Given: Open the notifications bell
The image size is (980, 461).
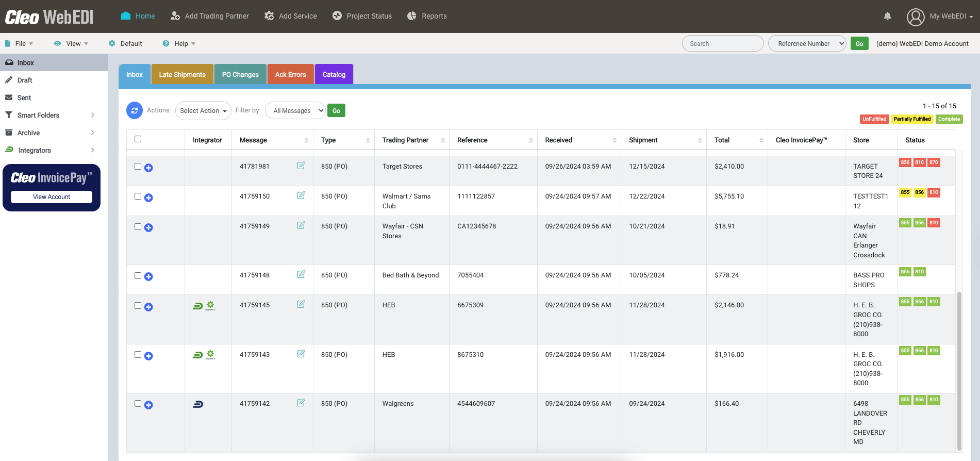Looking at the screenshot, I should coord(887,16).
